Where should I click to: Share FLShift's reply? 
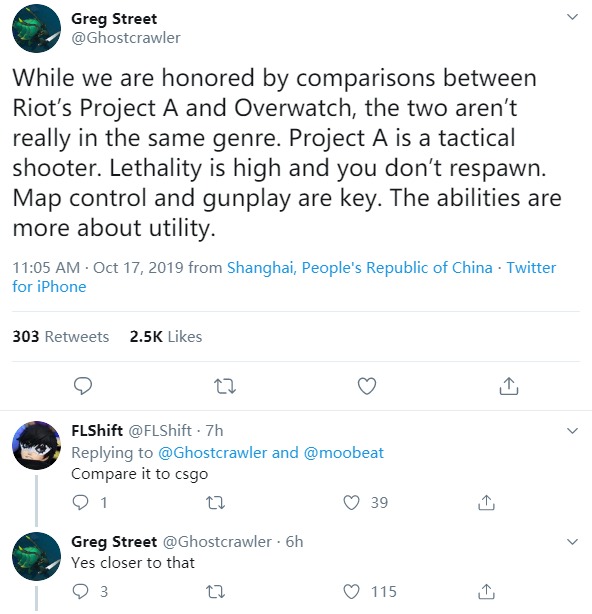(486, 502)
